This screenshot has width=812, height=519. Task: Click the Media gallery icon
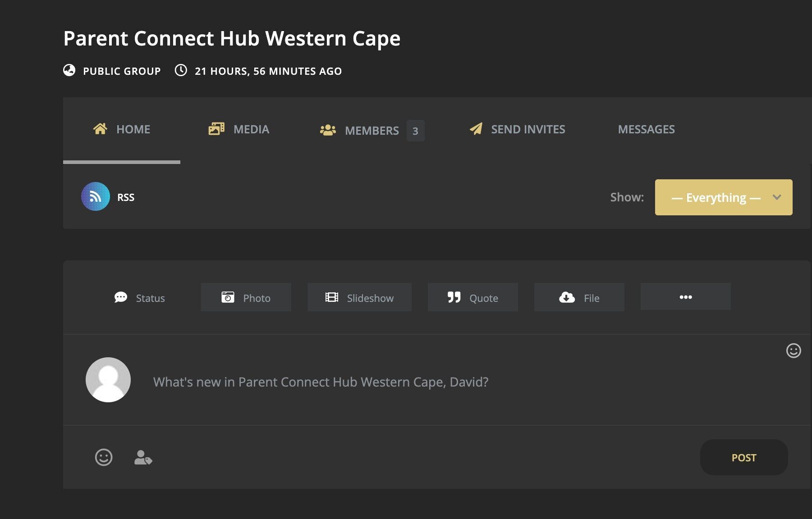tap(216, 129)
